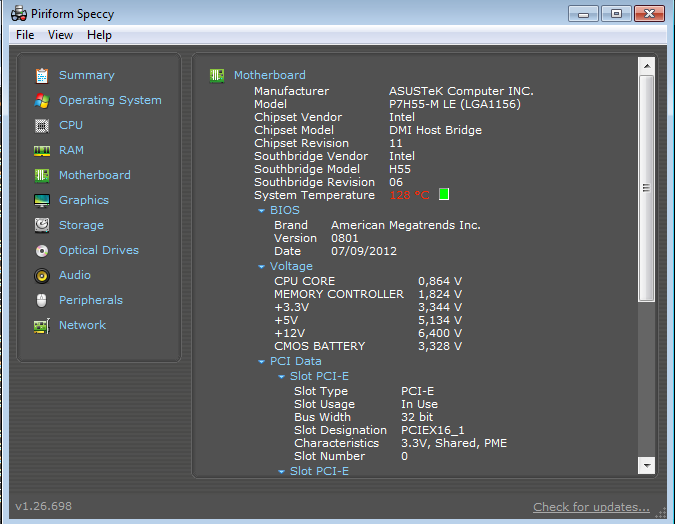Click the Piriform Speccy title bar app icon
This screenshot has height=524, width=675.
19,13
